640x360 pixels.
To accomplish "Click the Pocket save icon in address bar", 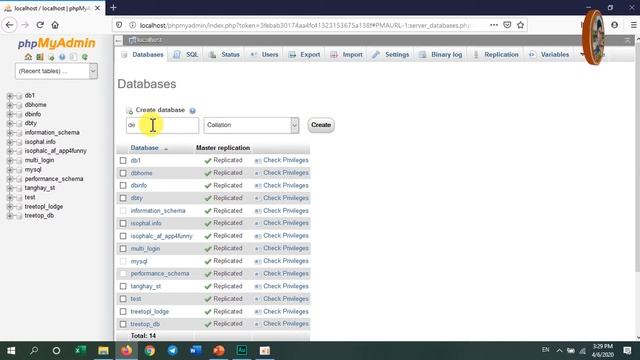I will click(x=507, y=25).
